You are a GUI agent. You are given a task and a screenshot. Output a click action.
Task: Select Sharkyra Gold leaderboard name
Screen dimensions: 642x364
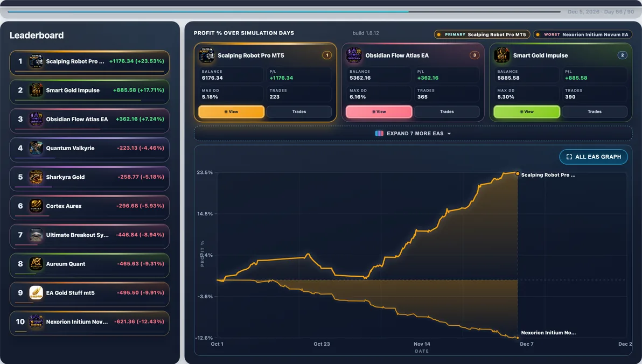pyautogui.click(x=65, y=177)
